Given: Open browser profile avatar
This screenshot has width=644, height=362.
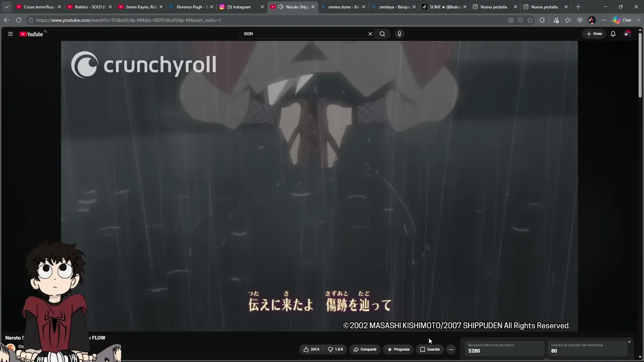Looking at the screenshot, I should (592, 20).
